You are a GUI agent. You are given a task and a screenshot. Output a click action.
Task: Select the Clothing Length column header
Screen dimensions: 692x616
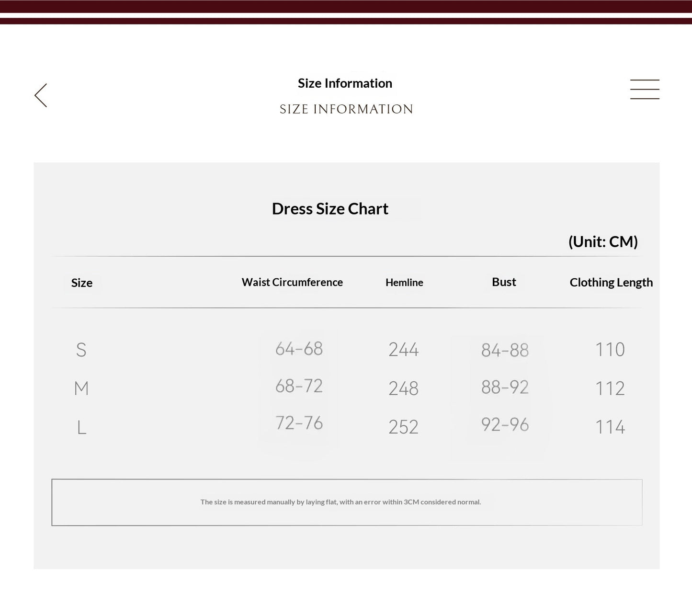pos(611,283)
